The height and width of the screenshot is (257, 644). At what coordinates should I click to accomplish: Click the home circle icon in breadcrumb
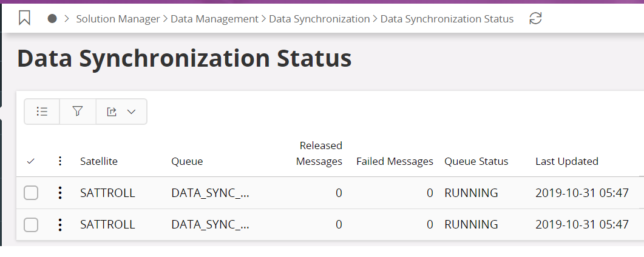click(x=52, y=19)
